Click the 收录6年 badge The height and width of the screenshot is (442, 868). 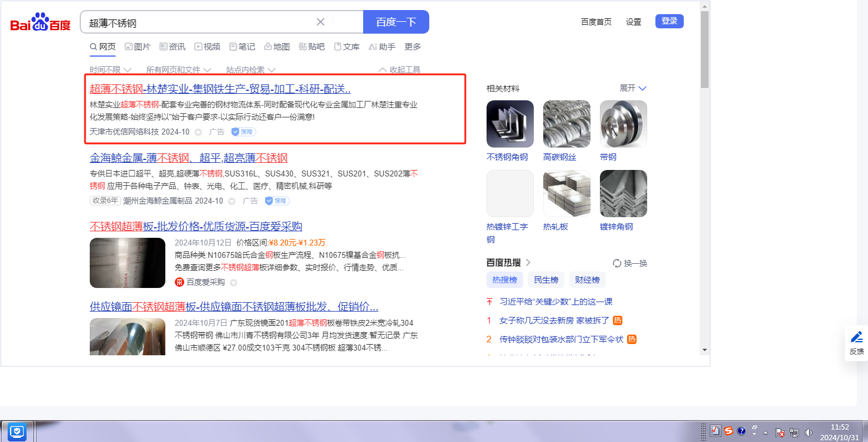[x=106, y=201]
